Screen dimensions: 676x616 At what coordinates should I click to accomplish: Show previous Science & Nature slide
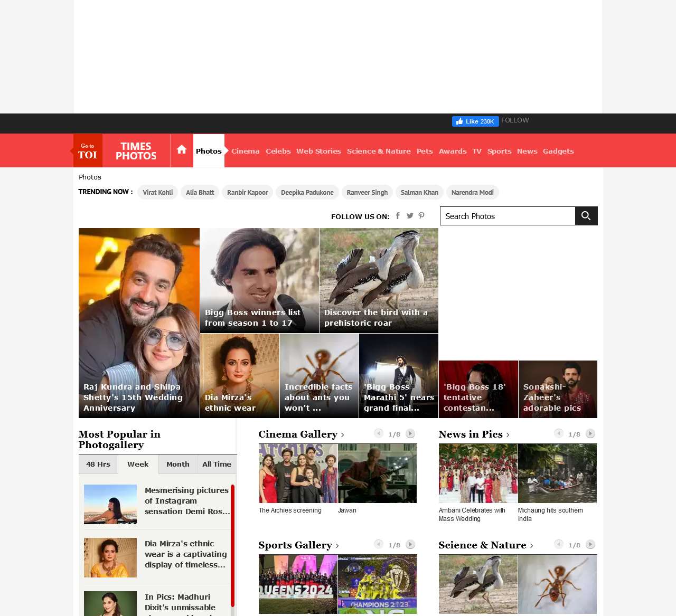559,544
